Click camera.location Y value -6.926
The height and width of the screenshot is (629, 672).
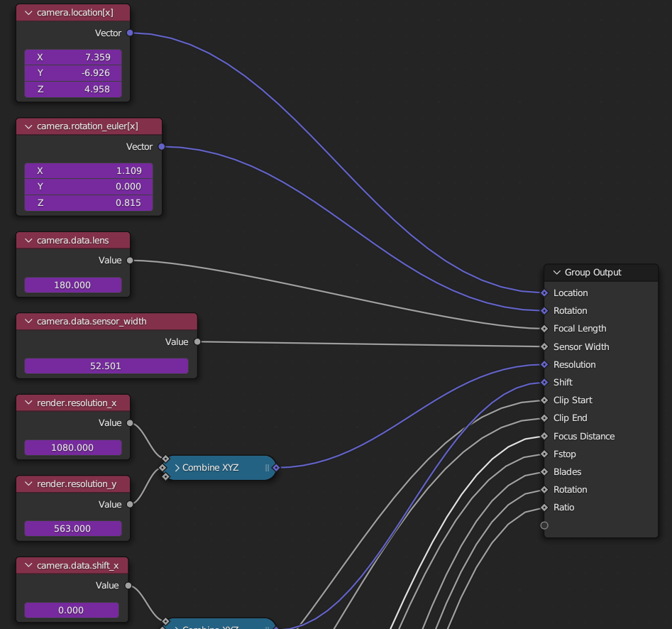pyautogui.click(x=73, y=73)
